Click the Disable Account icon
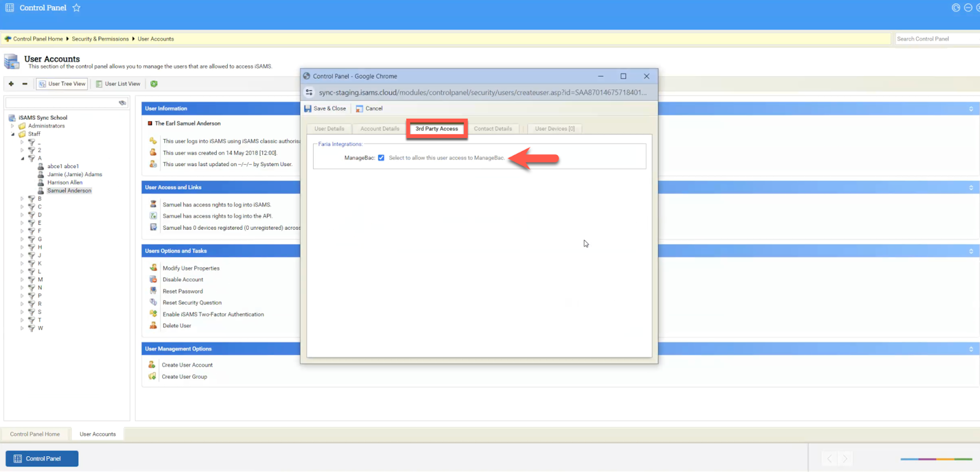 point(153,280)
